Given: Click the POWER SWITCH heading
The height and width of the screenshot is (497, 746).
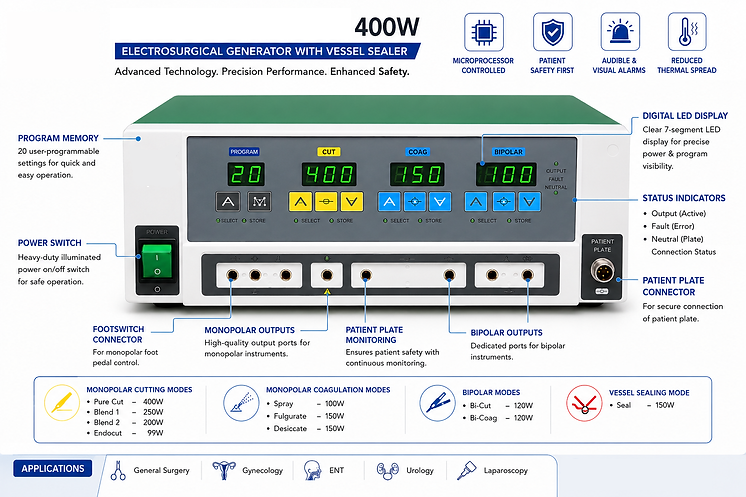Looking at the screenshot, I should tap(49, 243).
